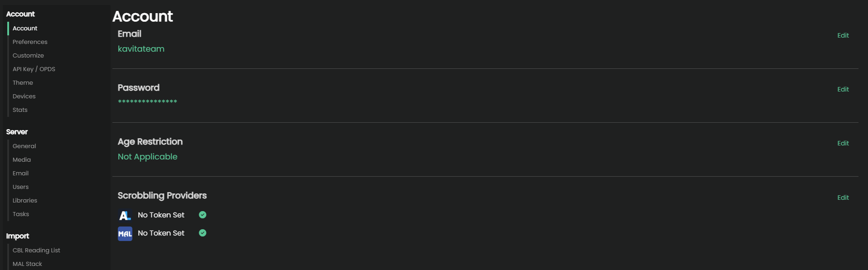Edit the Scrobbling Providers setting
Image resolution: width=868 pixels, height=270 pixels.
(x=843, y=198)
